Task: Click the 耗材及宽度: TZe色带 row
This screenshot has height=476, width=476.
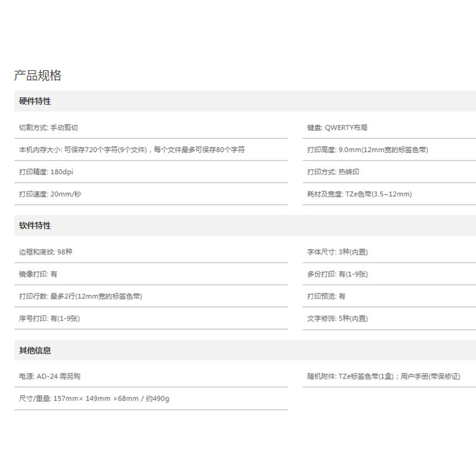Action: pyautogui.click(x=389, y=194)
